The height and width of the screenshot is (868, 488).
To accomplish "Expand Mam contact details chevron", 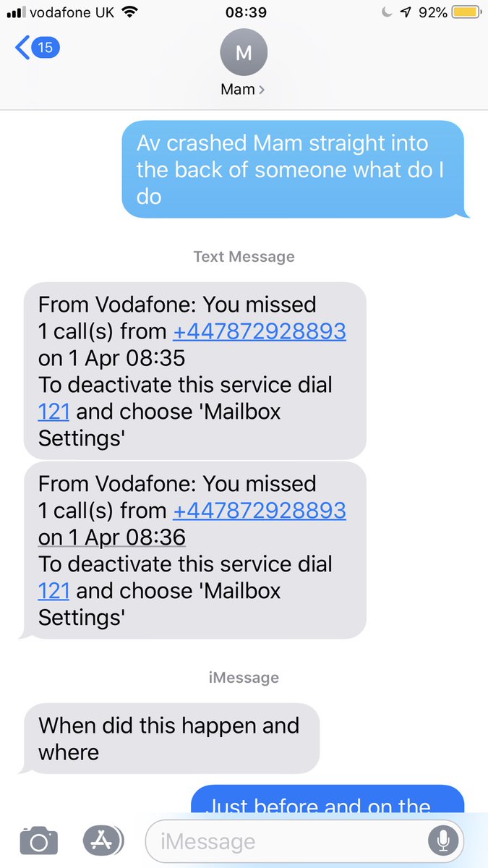I will tap(262, 90).
